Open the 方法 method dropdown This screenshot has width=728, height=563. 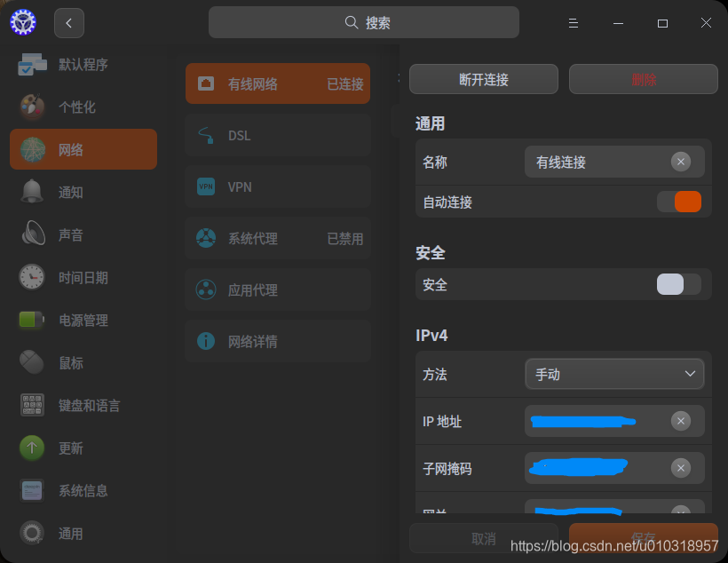point(614,374)
